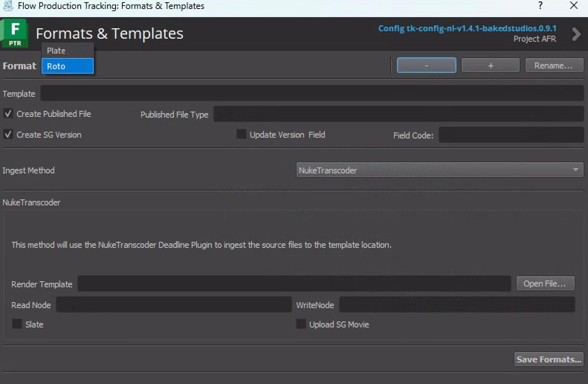Viewport: 588px width, 384px height.
Task: Click the Open File... button
Action: pyautogui.click(x=545, y=284)
